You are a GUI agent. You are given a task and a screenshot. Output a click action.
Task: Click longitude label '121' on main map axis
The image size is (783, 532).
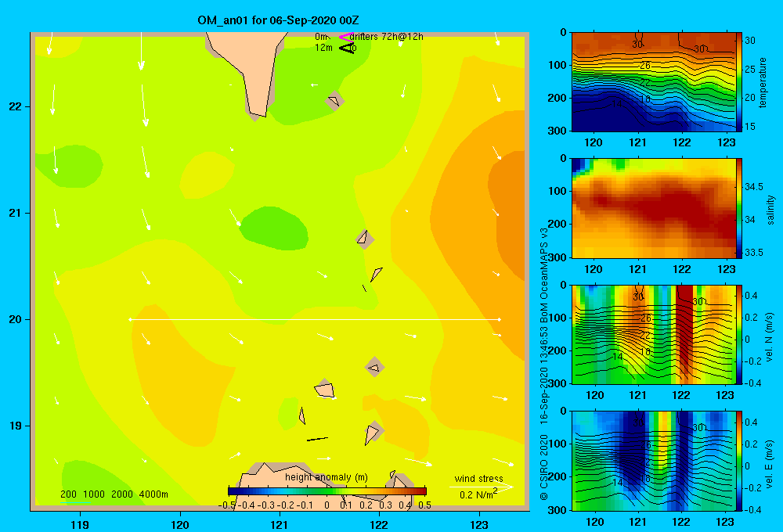[x=280, y=525]
